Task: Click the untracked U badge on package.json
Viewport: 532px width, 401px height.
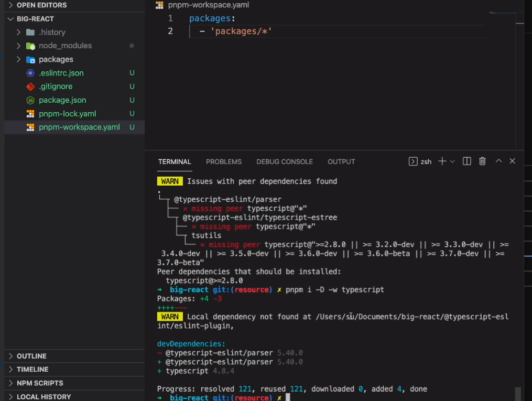Action: point(132,100)
